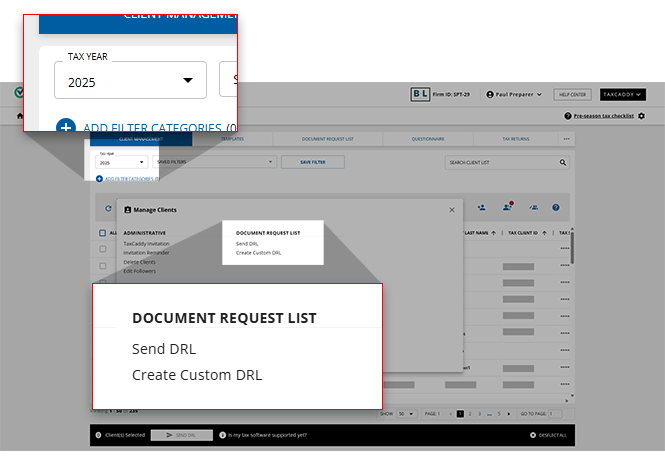Close the Manage Clients dialog
665x475 pixels.
tap(452, 210)
